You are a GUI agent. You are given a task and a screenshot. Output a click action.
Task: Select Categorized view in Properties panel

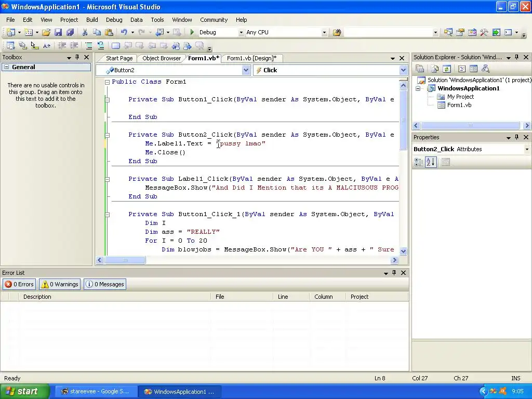tap(419, 162)
